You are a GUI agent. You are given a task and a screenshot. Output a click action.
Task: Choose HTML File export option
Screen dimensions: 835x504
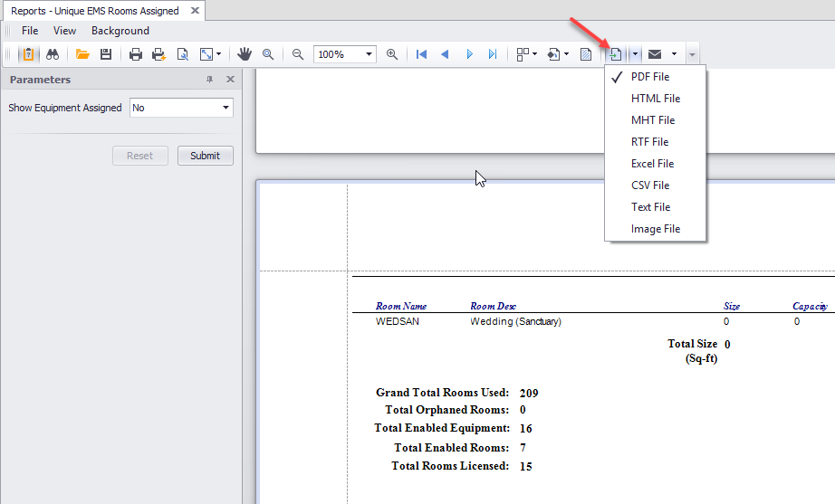point(655,99)
